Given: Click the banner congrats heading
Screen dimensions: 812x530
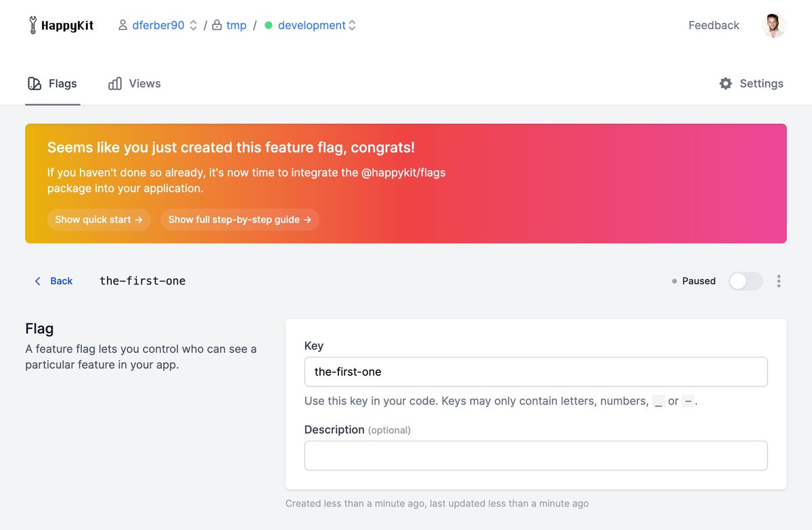Looking at the screenshot, I should click(231, 148).
